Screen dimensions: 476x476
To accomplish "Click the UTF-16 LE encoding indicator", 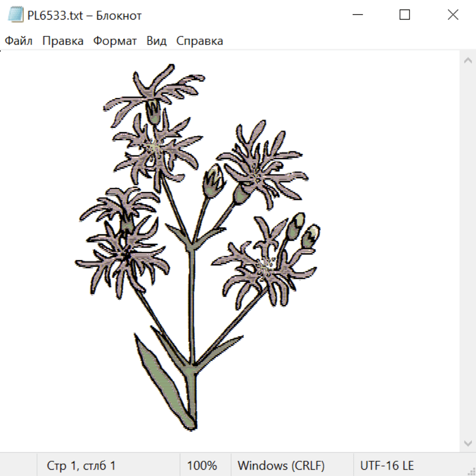I will pyautogui.click(x=387, y=465).
